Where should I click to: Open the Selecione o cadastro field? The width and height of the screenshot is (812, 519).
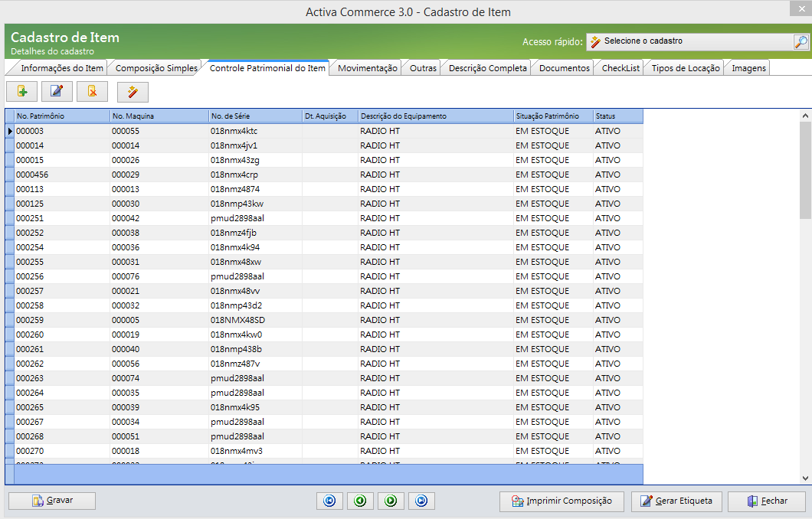[689, 42]
